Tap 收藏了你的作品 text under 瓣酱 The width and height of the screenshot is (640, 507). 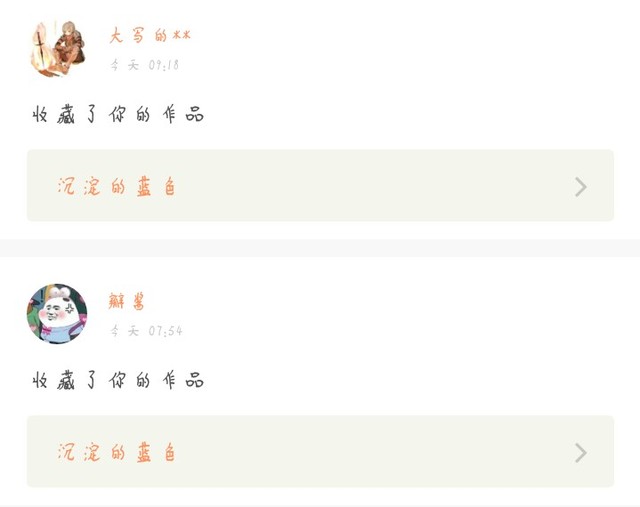[118, 380]
